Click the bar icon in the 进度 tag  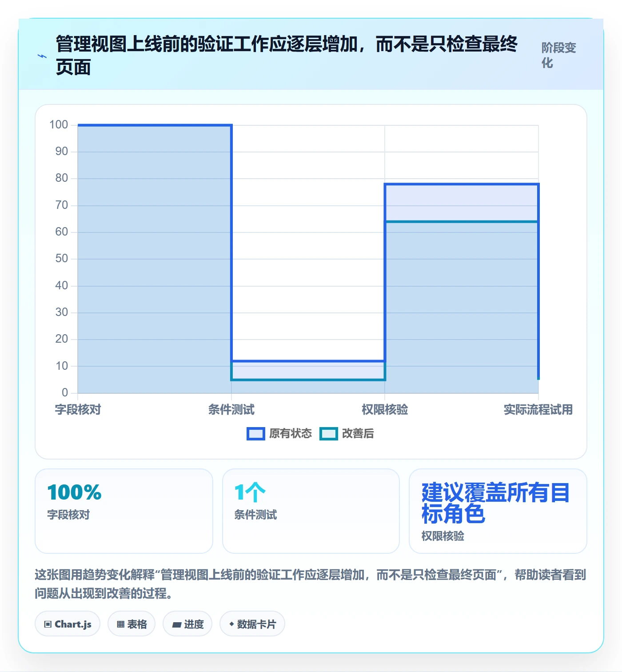tap(177, 625)
